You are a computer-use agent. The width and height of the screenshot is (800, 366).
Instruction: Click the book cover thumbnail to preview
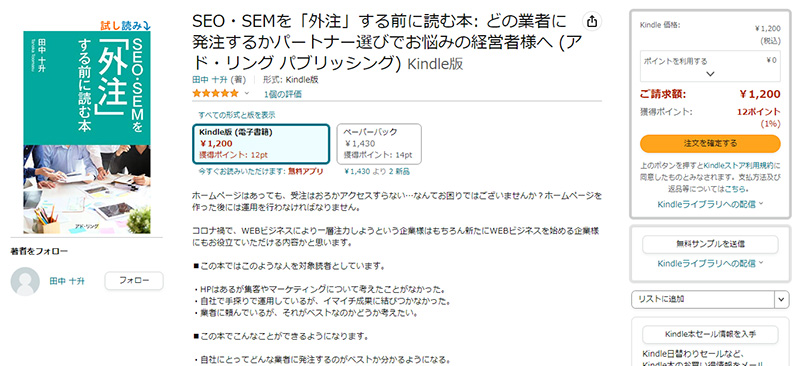[87, 132]
